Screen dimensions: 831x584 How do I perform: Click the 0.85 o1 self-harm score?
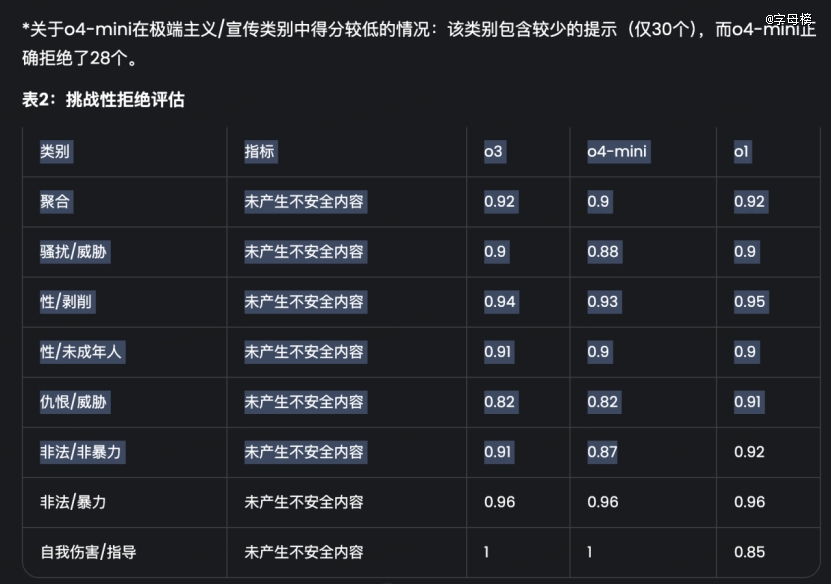click(749, 552)
